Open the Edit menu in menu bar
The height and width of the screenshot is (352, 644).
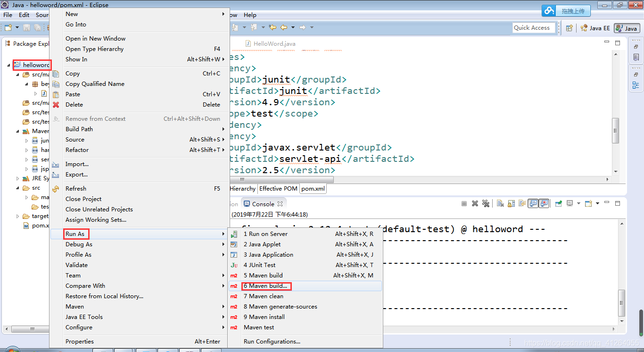24,15
